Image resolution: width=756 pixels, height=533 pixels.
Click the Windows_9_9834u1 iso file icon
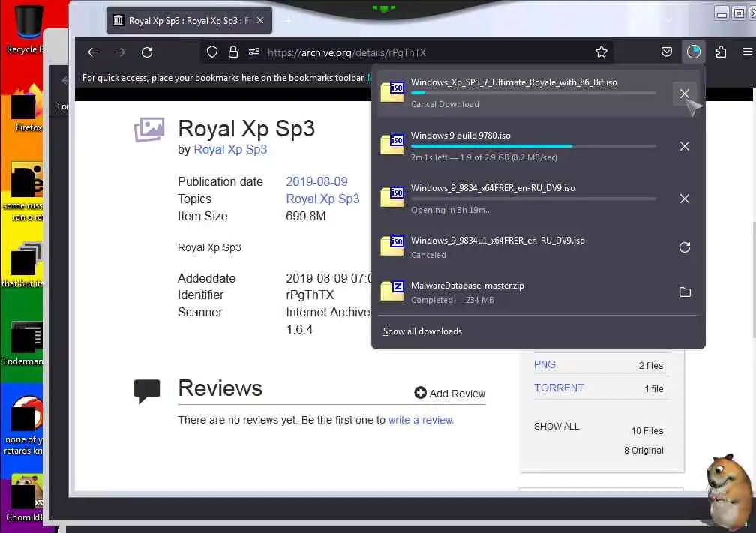tap(392, 246)
